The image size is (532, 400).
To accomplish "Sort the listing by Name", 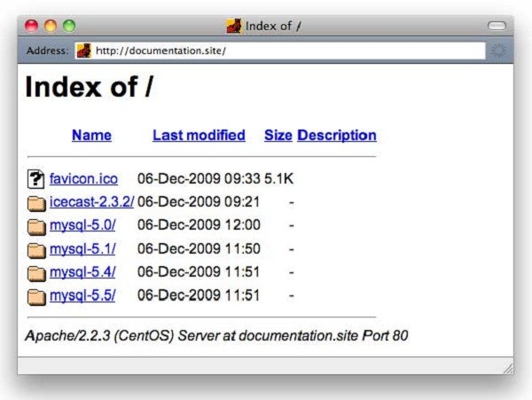I will coord(91,136).
